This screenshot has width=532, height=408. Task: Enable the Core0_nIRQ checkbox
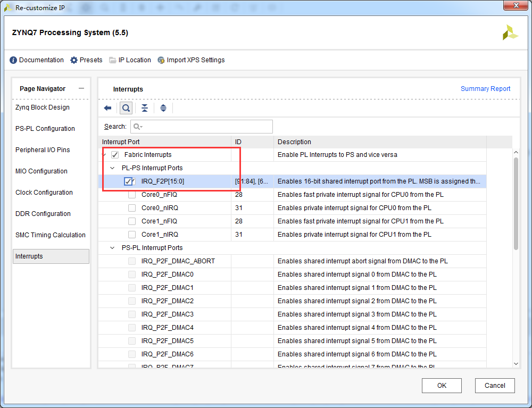(x=132, y=208)
